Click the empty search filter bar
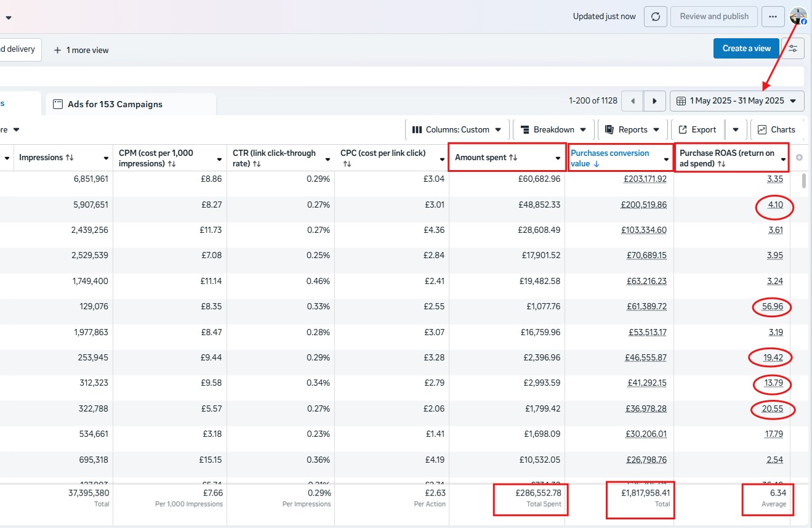Image resolution: width=812 pixels, height=528 pixels. click(x=402, y=76)
